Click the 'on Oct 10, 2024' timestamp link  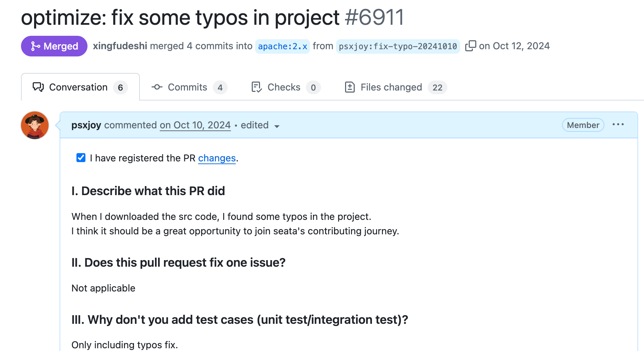pyautogui.click(x=195, y=125)
